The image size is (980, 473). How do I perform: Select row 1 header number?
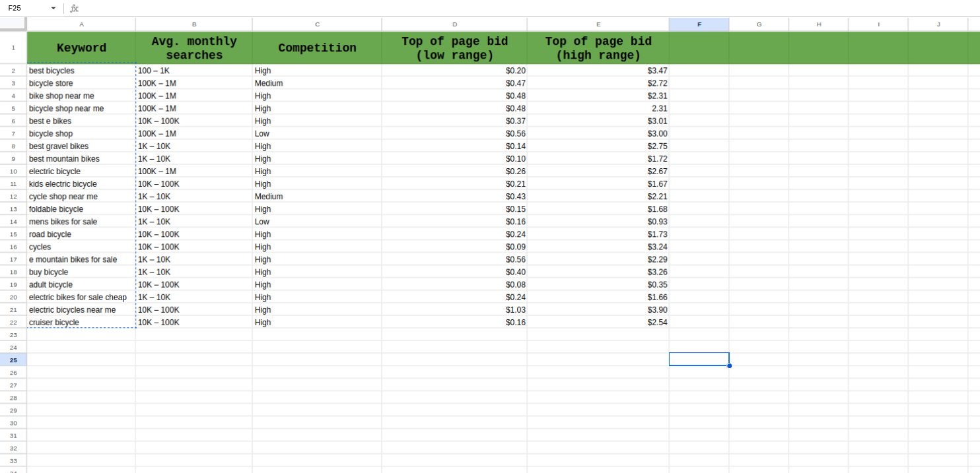pyautogui.click(x=13, y=47)
